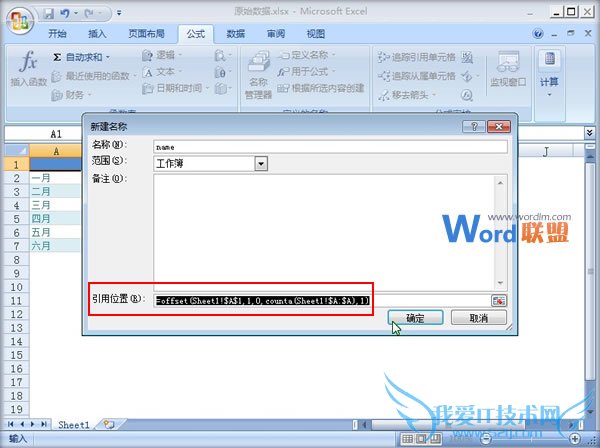Click the first sheet navigation arrow
The image size is (600, 448).
(x=10, y=424)
